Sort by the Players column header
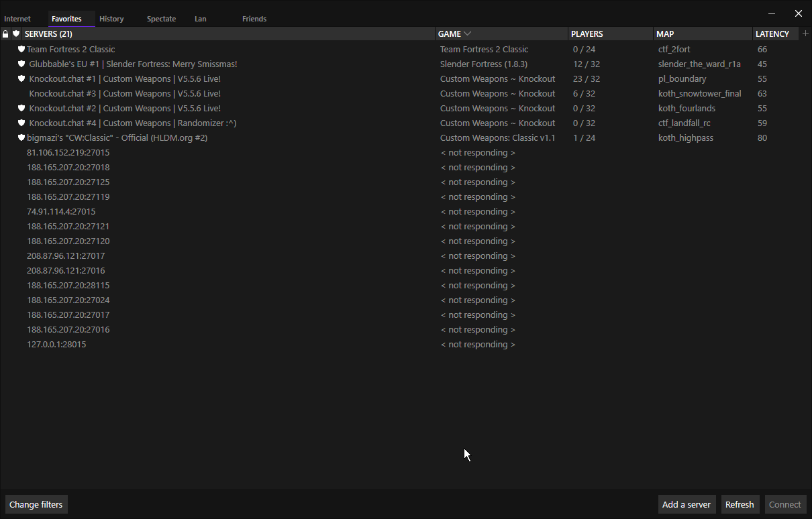The height and width of the screenshot is (519, 812). 611,34
